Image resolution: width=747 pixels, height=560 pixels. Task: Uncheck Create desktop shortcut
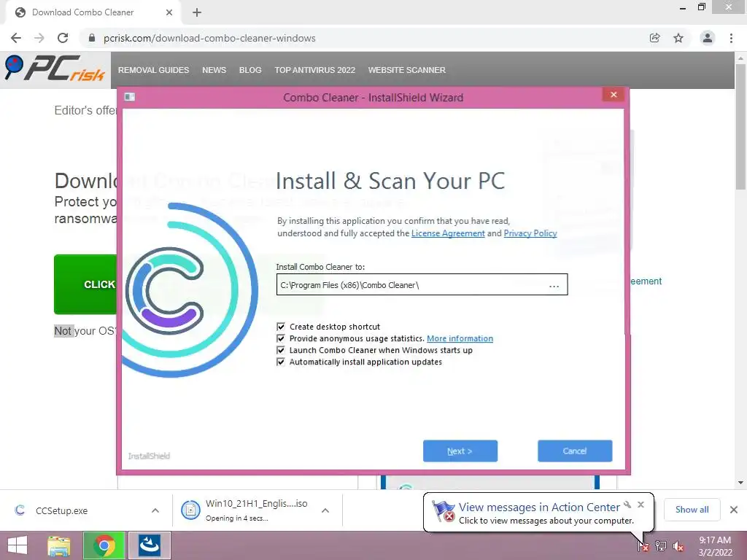[281, 327]
